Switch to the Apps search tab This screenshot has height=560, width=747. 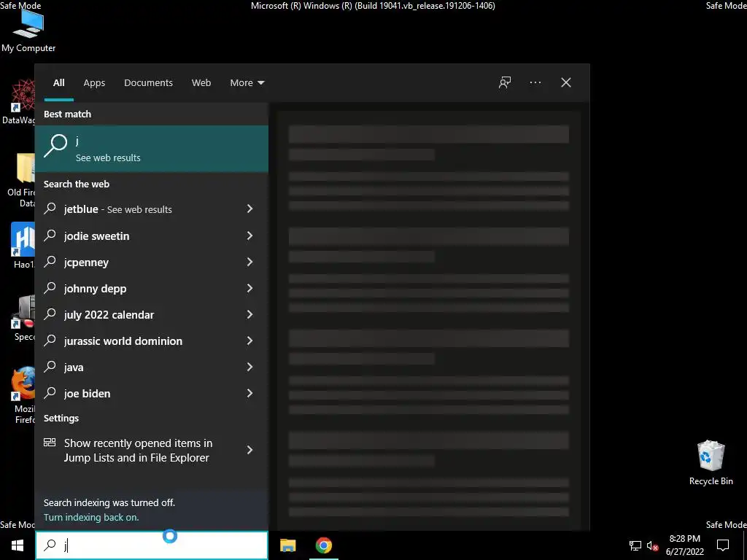click(94, 83)
